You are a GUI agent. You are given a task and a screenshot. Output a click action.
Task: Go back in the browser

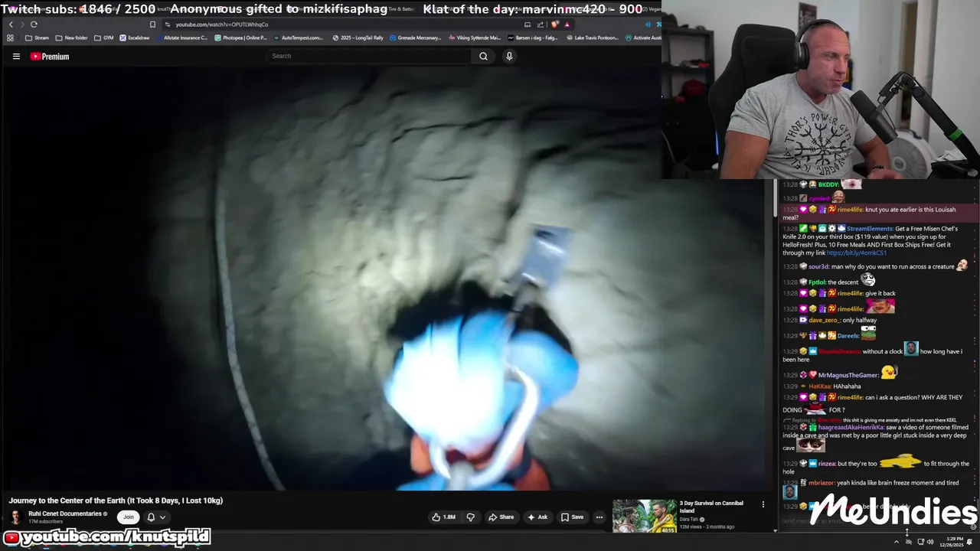pyautogui.click(x=11, y=24)
